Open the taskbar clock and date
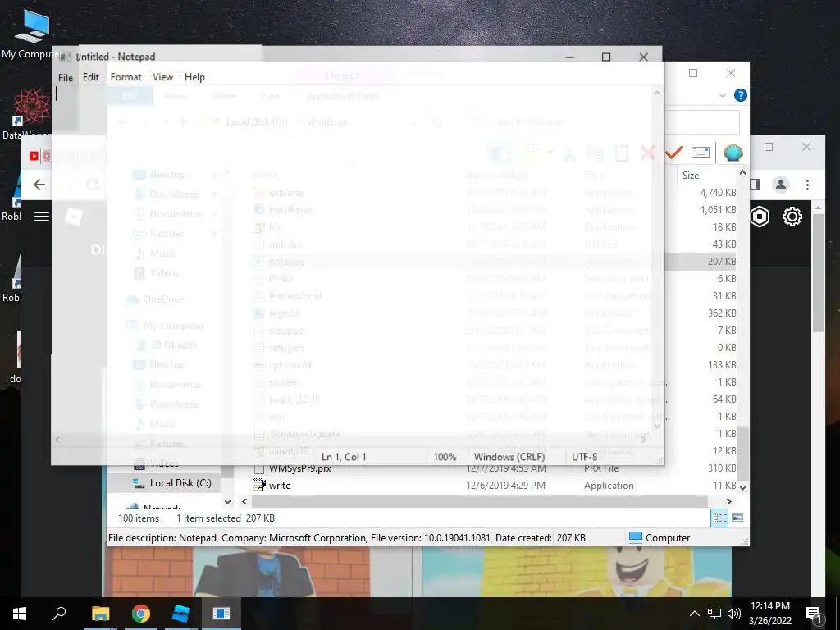 [769, 614]
